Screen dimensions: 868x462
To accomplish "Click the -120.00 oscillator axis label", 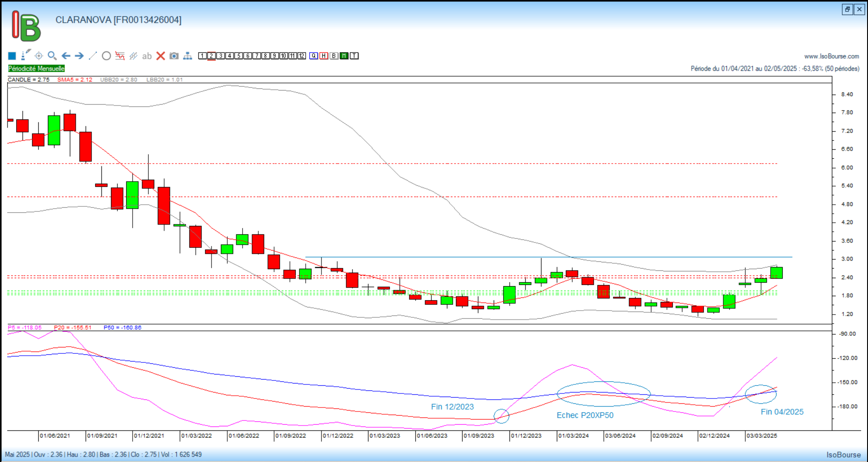I will tap(848, 358).
